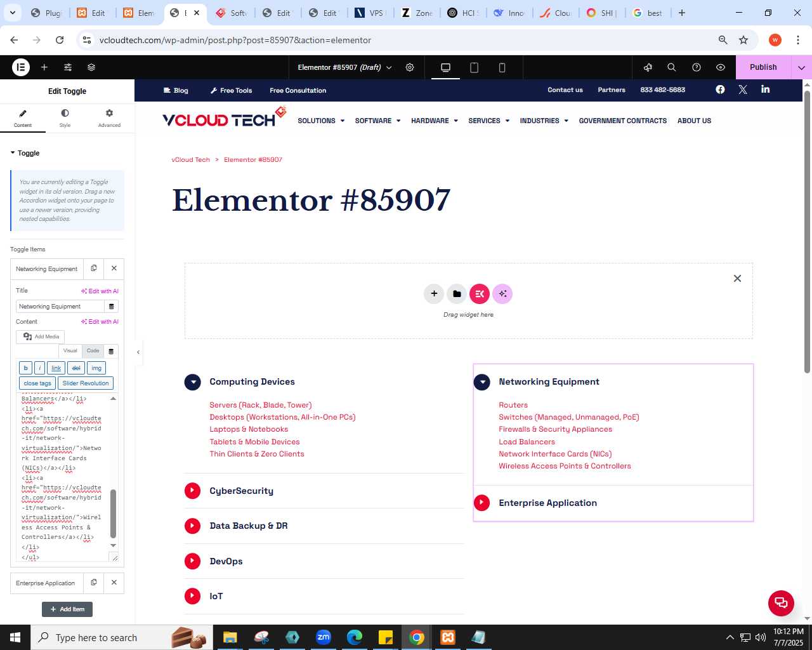Click inside the HTML code textarea

(63, 477)
